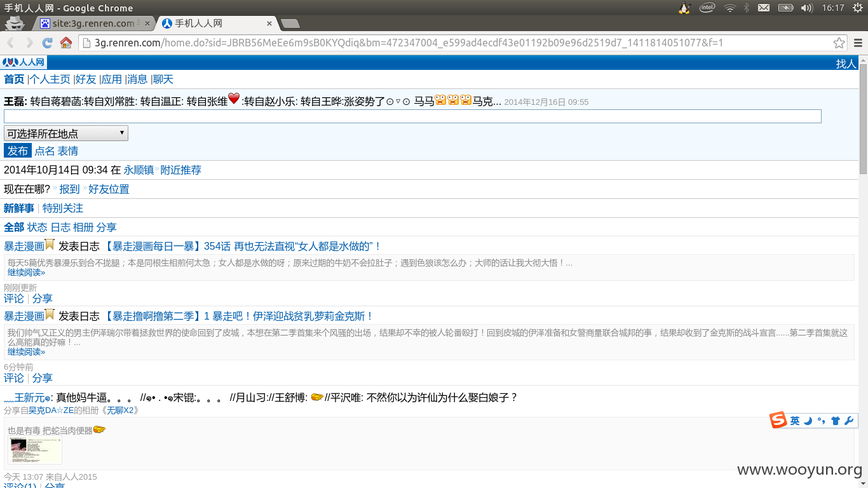Click the 表情 link
This screenshot has width=868, height=488.
pyautogui.click(x=68, y=151)
